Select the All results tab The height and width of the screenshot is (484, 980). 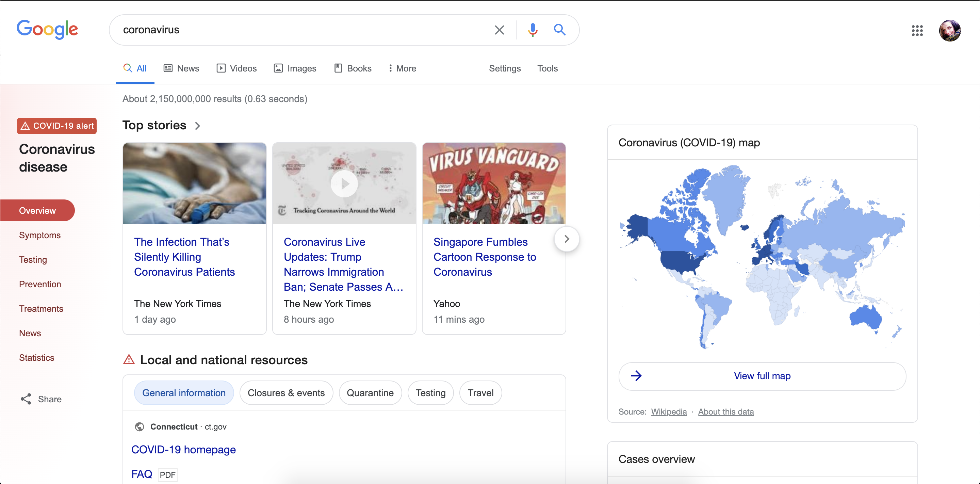[x=135, y=68]
